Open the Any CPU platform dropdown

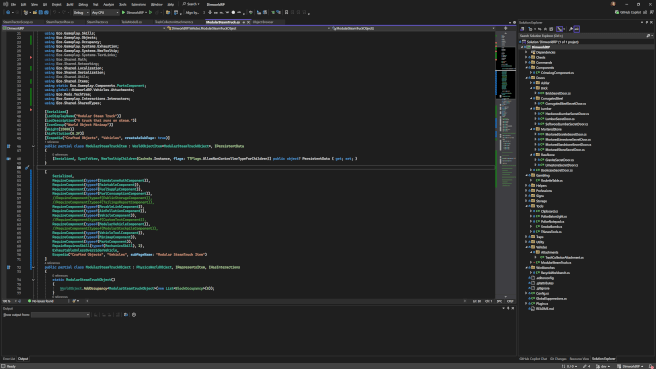tap(105, 13)
